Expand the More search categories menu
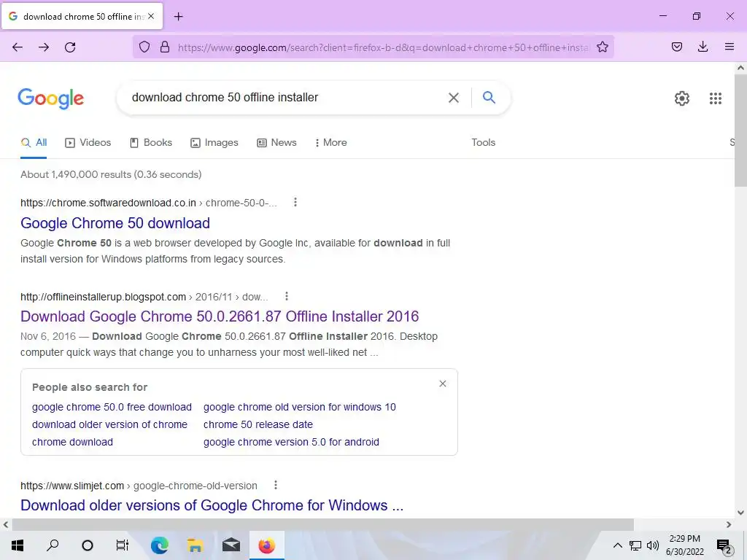This screenshot has height=560, width=747. click(330, 142)
